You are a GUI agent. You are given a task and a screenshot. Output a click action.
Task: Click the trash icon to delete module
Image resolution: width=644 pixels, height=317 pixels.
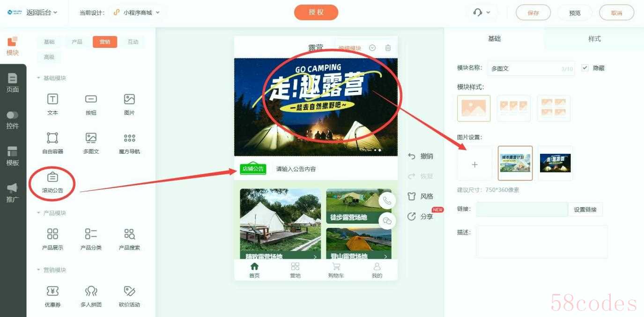[388, 48]
